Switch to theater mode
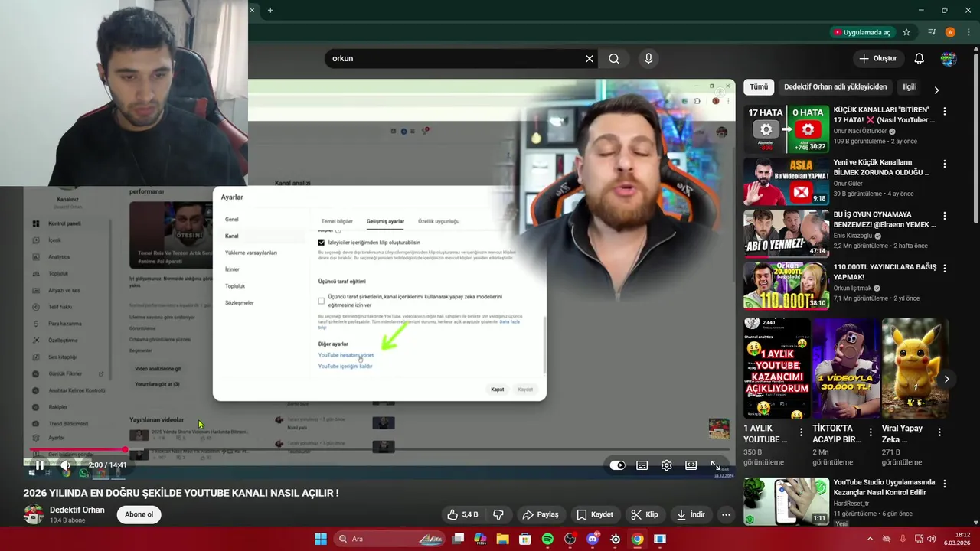980x551 pixels. click(x=691, y=465)
